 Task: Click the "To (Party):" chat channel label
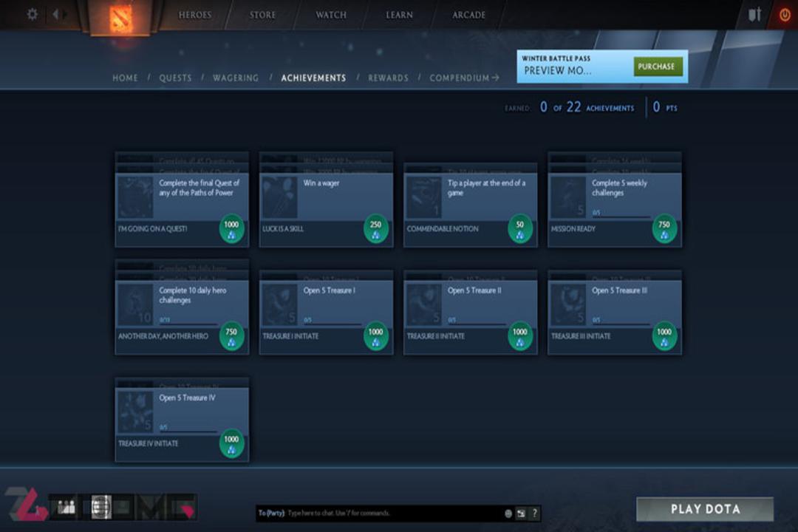[x=271, y=514]
